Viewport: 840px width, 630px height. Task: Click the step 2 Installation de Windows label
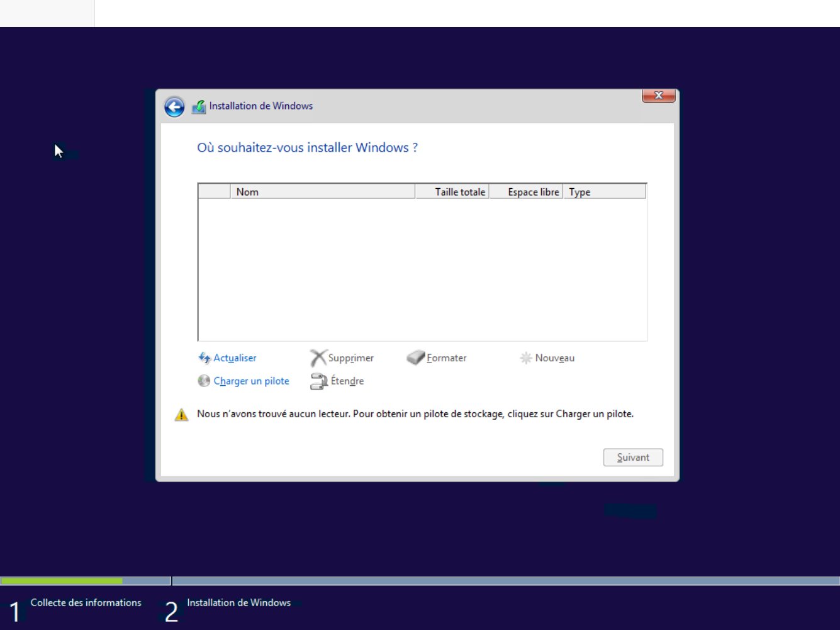(238, 602)
